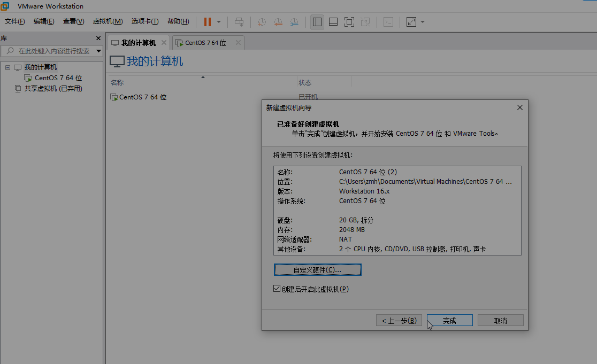Image resolution: width=597 pixels, height=364 pixels.
Task: Open the stretch display dropdown arrow
Action: coord(423,22)
